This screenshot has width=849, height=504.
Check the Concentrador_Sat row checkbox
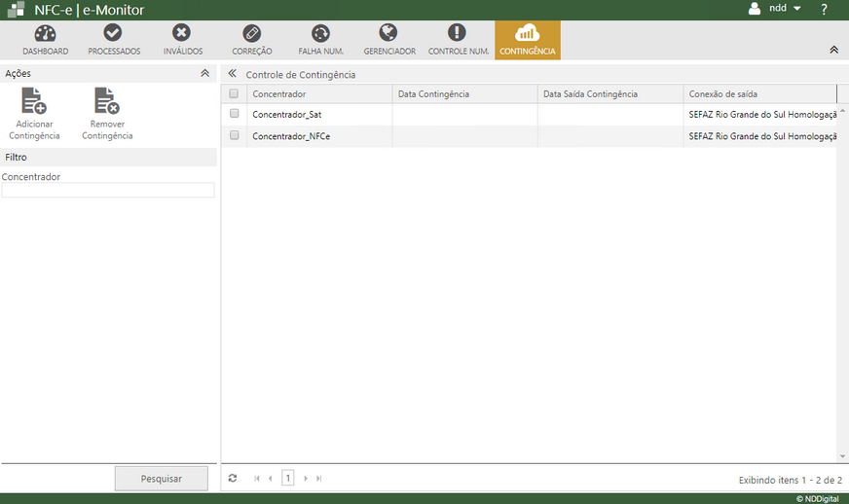(x=234, y=114)
